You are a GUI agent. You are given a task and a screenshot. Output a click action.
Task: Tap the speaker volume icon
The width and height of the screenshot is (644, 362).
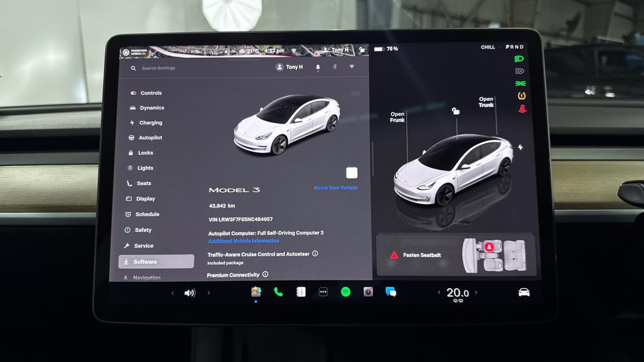coord(190,293)
